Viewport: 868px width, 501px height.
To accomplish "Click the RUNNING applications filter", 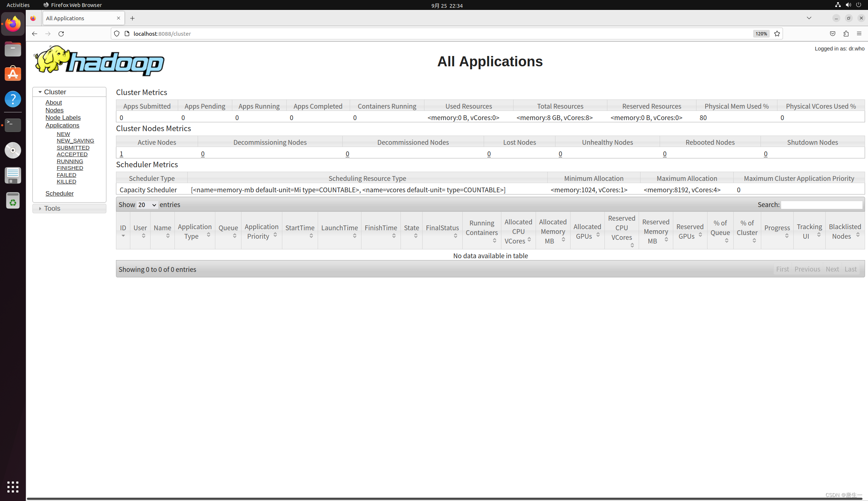I will [x=70, y=161].
